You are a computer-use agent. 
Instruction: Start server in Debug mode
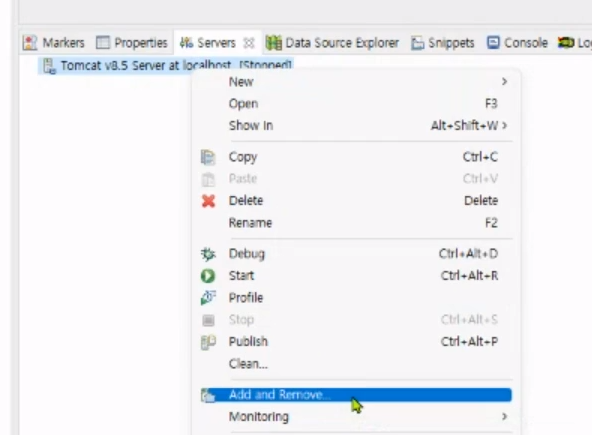[356, 254]
